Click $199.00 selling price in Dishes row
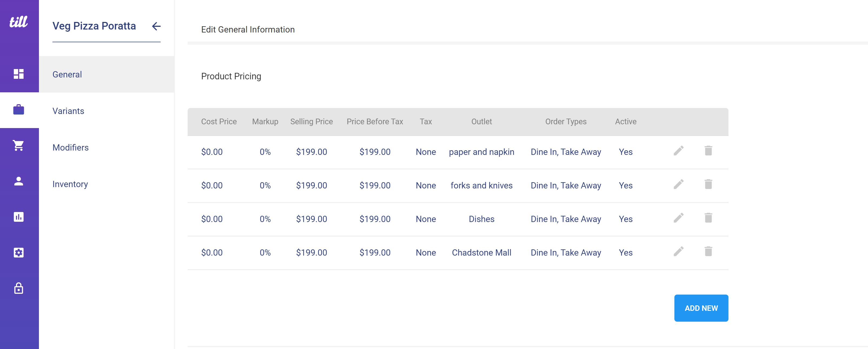 311,219
